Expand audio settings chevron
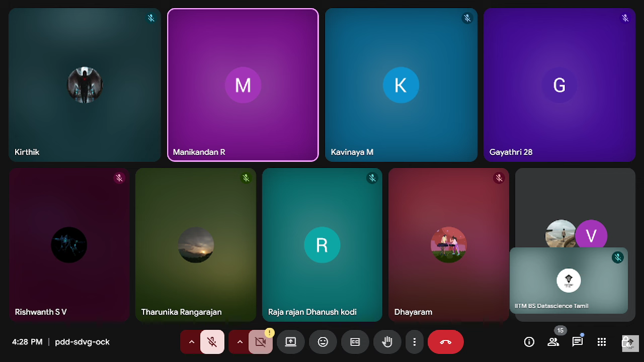 192,342
